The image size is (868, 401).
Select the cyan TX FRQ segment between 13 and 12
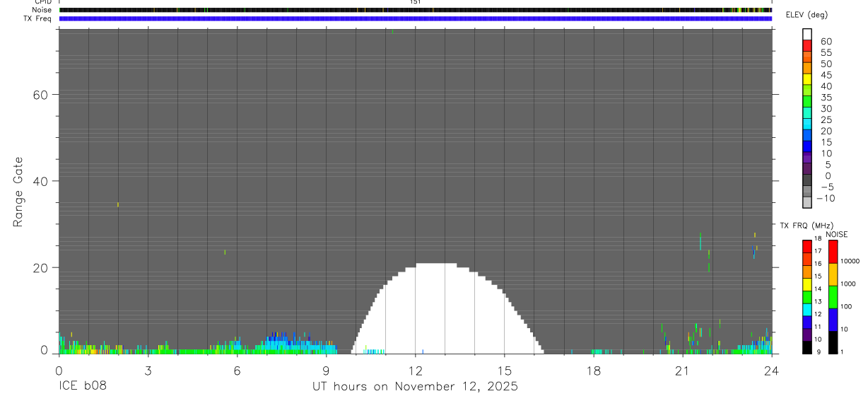coord(807,309)
